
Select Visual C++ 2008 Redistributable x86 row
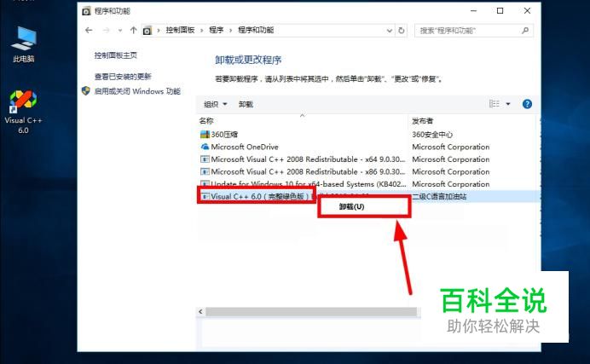point(367,171)
